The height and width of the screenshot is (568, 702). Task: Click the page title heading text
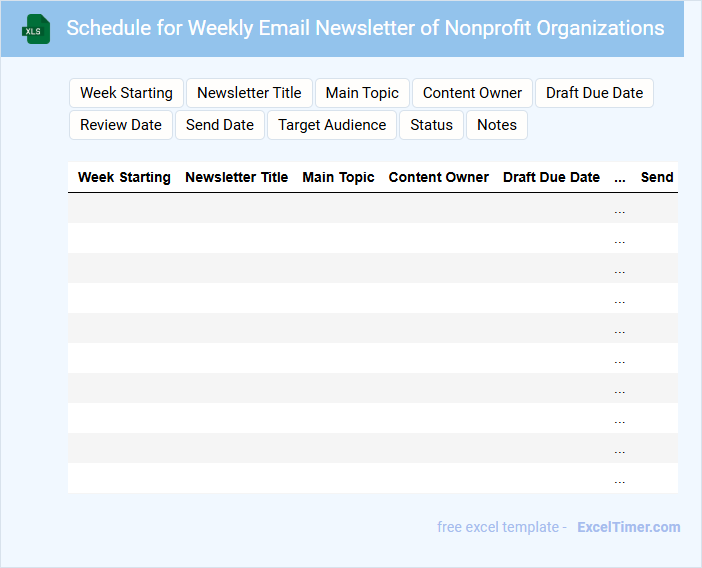coord(365,28)
